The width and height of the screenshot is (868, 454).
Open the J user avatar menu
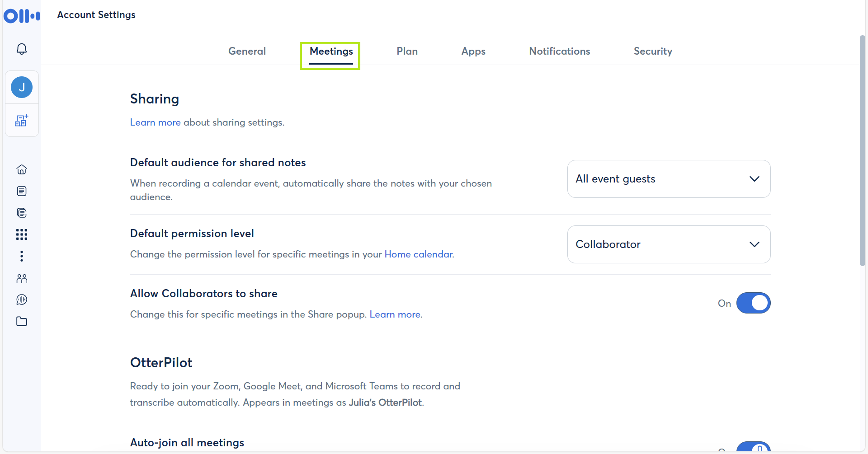tap(22, 87)
